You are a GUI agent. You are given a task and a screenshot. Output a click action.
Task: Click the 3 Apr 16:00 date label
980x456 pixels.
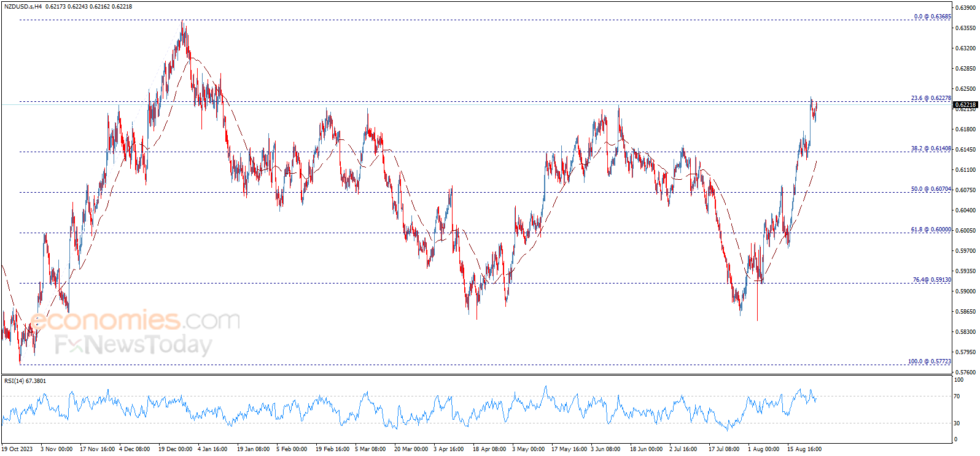click(x=449, y=449)
